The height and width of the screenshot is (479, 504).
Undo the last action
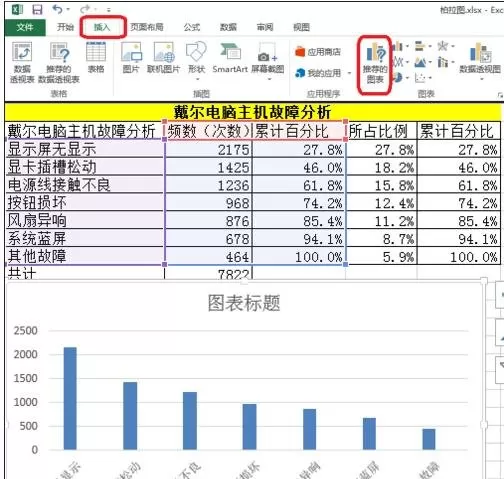pos(57,9)
